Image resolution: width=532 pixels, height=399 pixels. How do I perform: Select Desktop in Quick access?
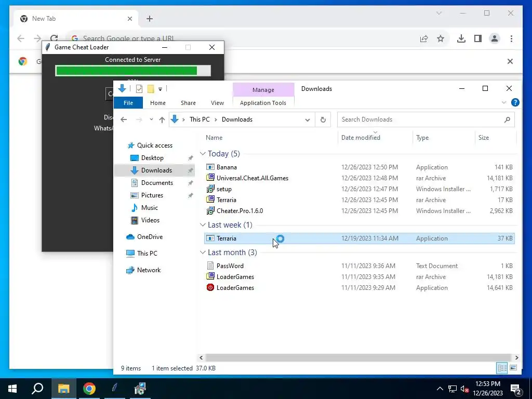[x=152, y=158]
